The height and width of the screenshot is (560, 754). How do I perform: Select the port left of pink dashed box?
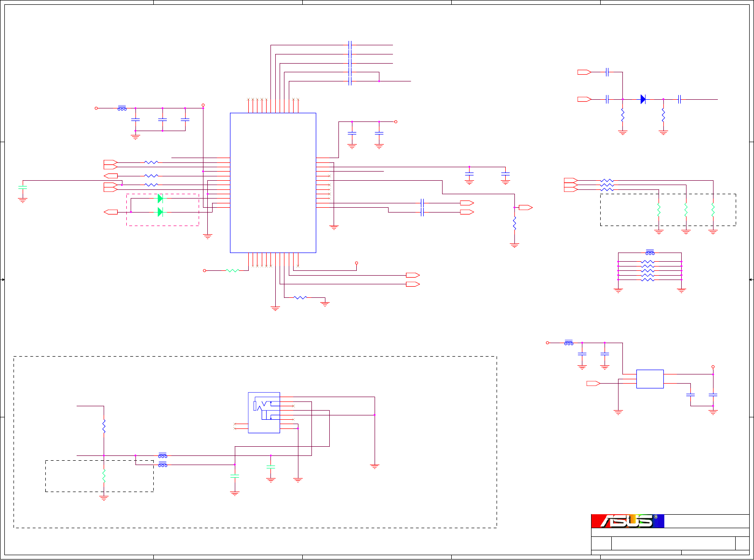tap(111, 212)
